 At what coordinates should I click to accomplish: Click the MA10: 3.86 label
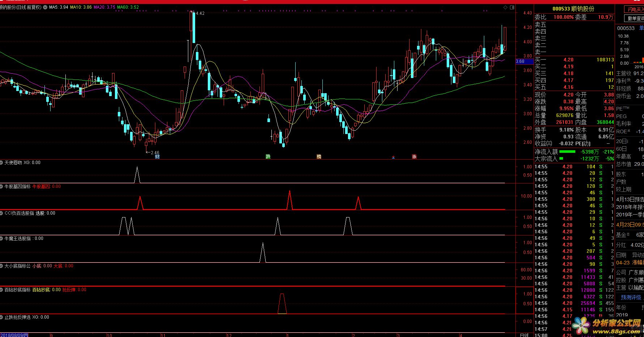tap(81, 7)
